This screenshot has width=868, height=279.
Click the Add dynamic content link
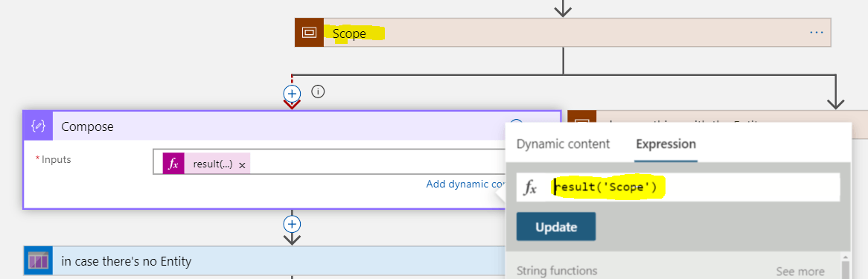coord(465,185)
